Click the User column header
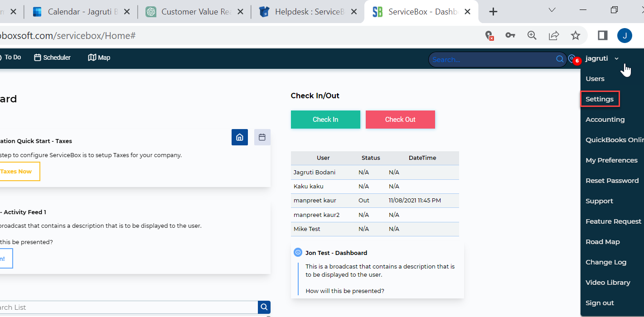 [323, 158]
